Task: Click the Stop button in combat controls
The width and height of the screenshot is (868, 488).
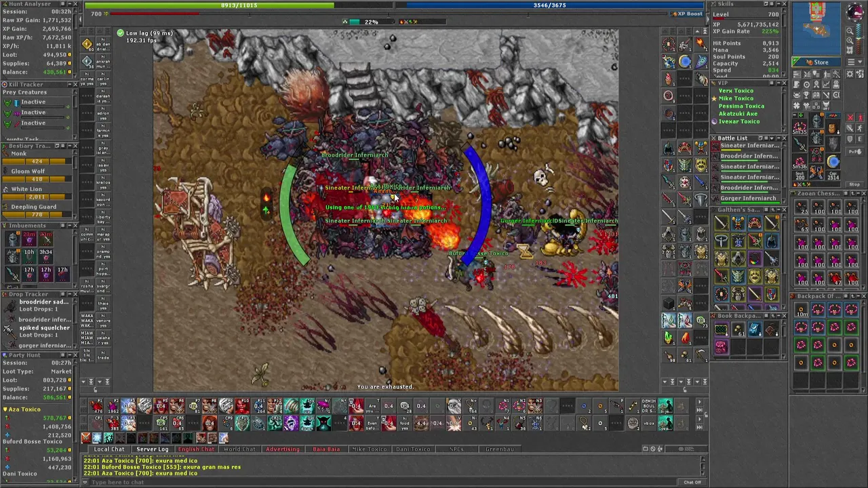Action: tap(854, 184)
